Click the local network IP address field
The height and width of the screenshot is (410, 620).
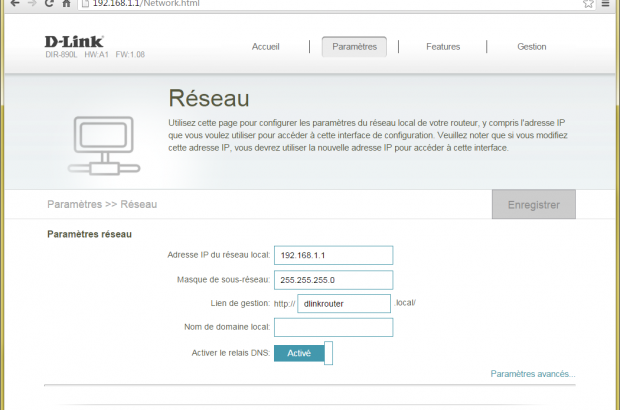tap(333, 256)
